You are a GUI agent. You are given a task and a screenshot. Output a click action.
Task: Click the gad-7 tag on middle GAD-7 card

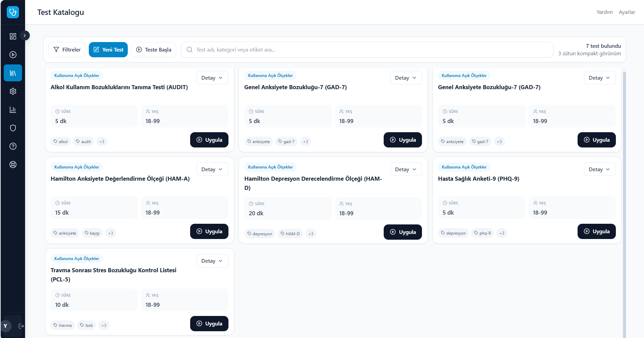pyautogui.click(x=286, y=141)
